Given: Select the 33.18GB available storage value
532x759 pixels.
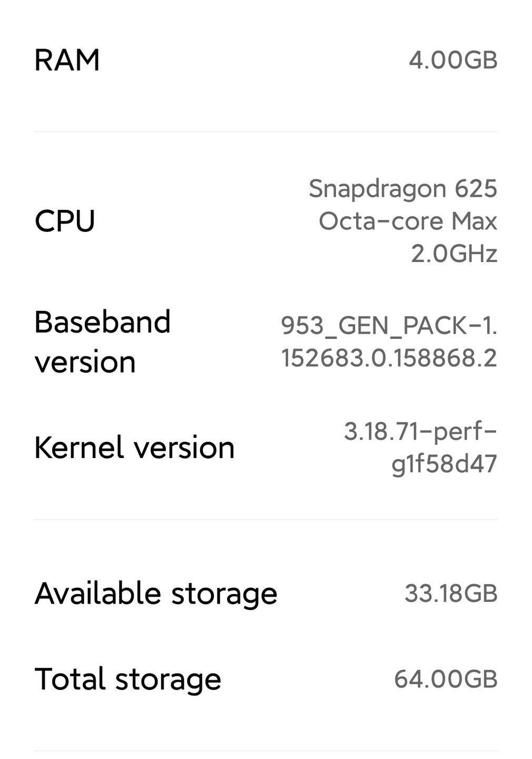Looking at the screenshot, I should coord(451,593).
